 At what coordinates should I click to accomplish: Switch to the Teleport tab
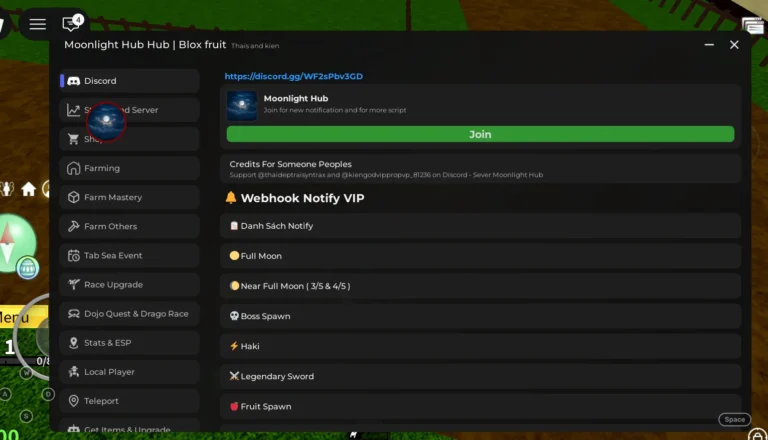129,401
